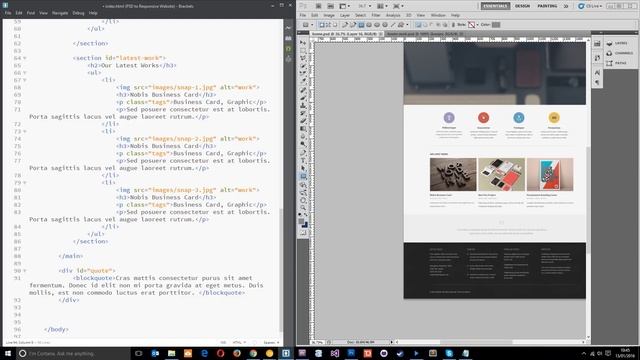Select the Gradient tool
640x360 pixels.
(303, 129)
